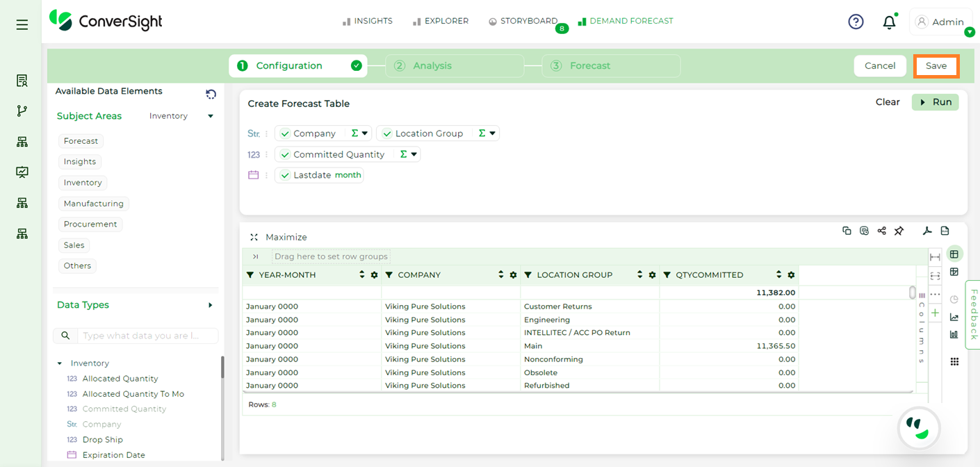Click the Save button
Image resolution: width=980 pixels, height=467 pixels.
click(x=936, y=66)
